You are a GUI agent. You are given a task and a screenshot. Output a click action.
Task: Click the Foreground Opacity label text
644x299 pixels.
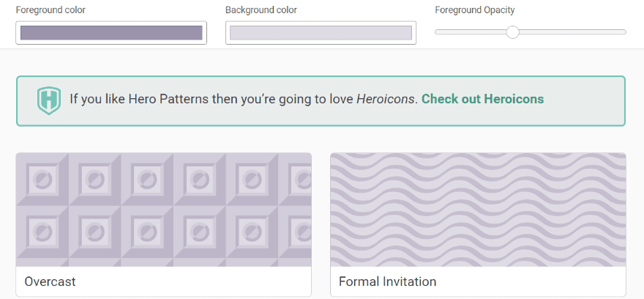(474, 10)
